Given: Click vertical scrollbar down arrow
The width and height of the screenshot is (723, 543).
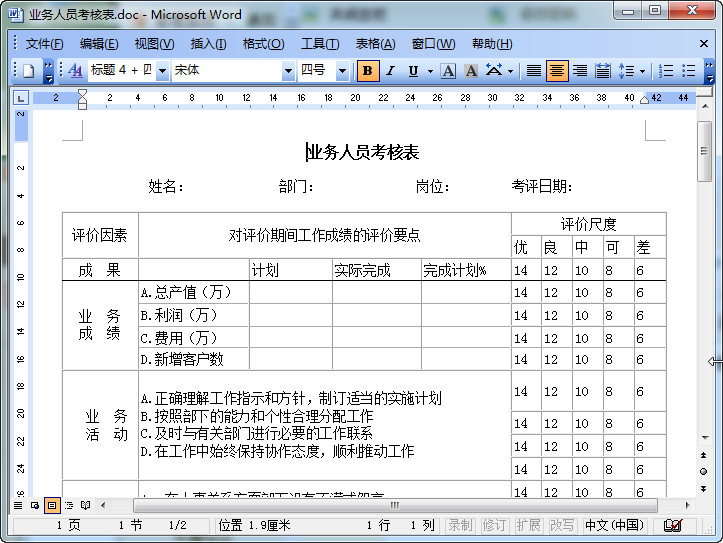Looking at the screenshot, I should coord(705,437).
